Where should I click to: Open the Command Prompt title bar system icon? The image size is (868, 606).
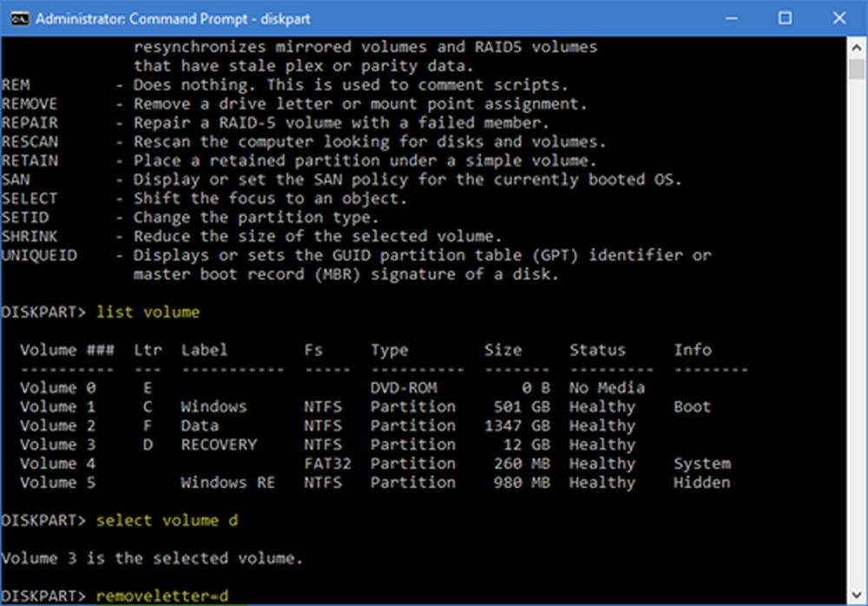20,18
